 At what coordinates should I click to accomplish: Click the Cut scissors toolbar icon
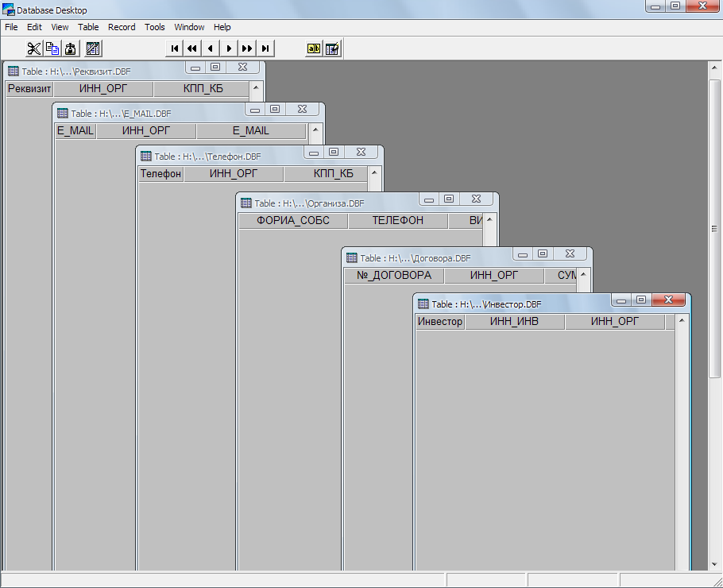pyautogui.click(x=33, y=48)
